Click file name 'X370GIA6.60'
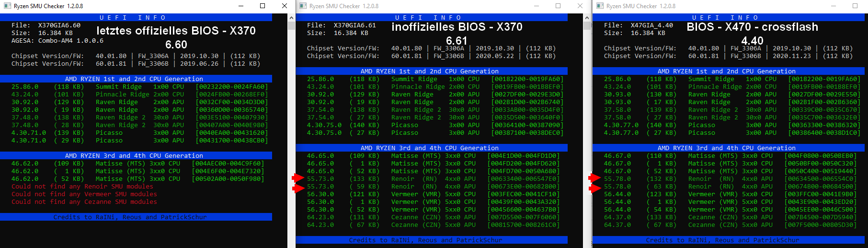 tap(59, 25)
